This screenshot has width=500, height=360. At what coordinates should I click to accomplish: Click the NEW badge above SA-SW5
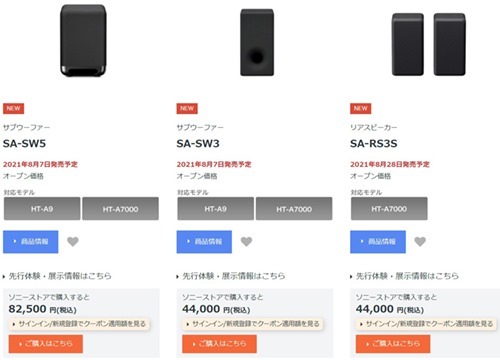[13, 108]
